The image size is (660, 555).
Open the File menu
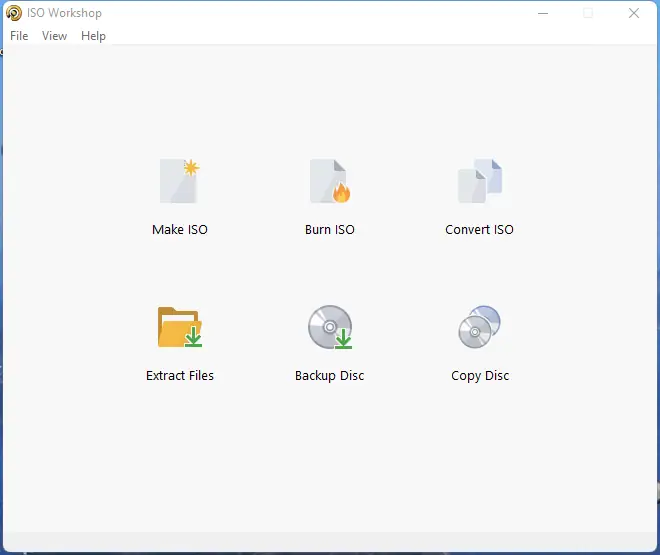tap(19, 36)
